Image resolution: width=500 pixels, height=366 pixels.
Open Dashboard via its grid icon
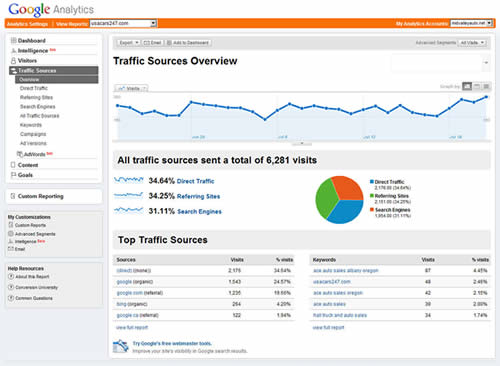coord(13,41)
